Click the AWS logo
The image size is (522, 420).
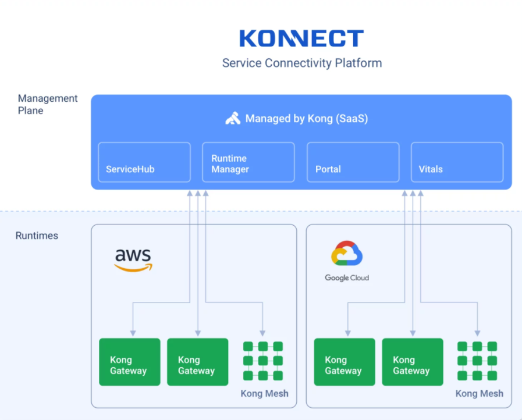pos(133,260)
